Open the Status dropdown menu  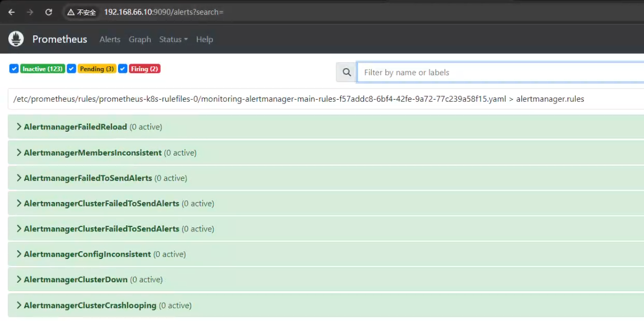[173, 39]
